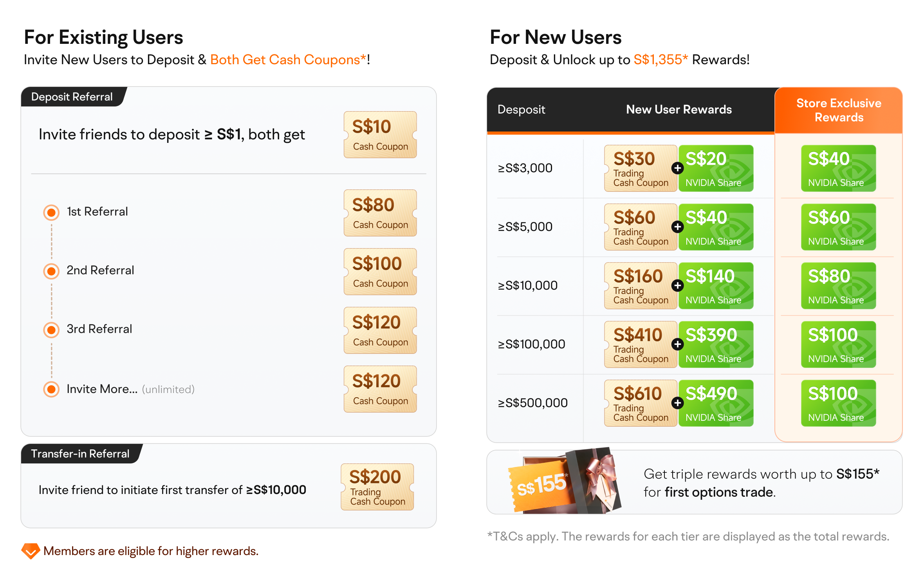Click the orange S$1,355 rewards amount
The width and height of the screenshot is (924, 584).
point(661,60)
